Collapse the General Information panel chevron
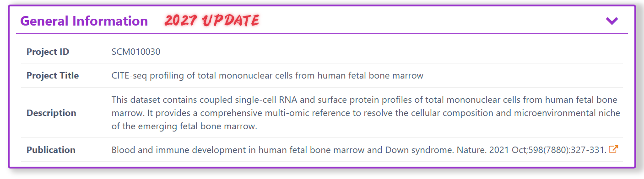This screenshot has height=179, width=644. coord(612,21)
